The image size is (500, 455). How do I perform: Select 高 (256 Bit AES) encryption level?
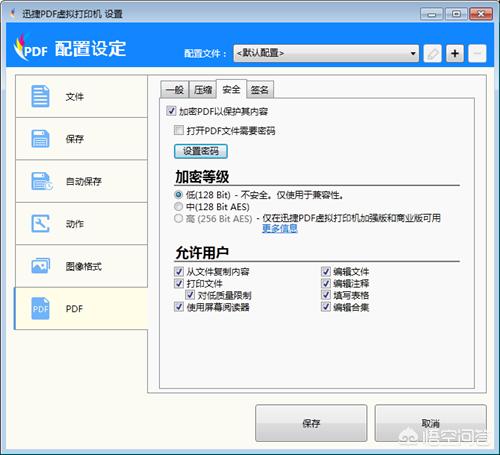178,218
